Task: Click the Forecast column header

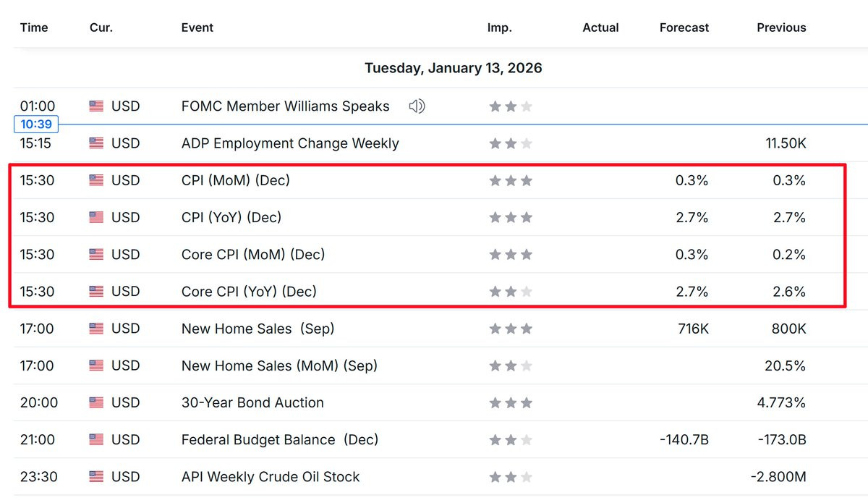Action: pyautogui.click(x=684, y=28)
